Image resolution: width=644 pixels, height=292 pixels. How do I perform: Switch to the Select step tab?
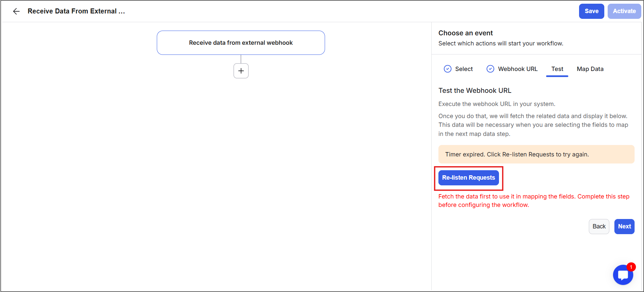pos(464,69)
